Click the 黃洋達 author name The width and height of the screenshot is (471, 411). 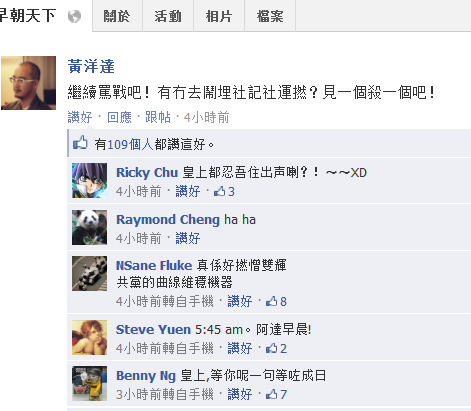pyautogui.click(x=91, y=66)
